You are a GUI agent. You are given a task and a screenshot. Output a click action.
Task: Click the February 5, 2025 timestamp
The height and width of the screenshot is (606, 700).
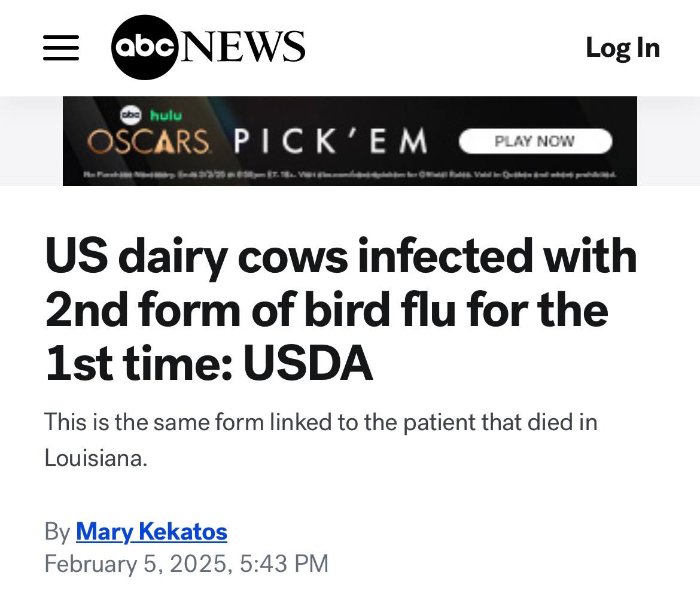click(187, 563)
